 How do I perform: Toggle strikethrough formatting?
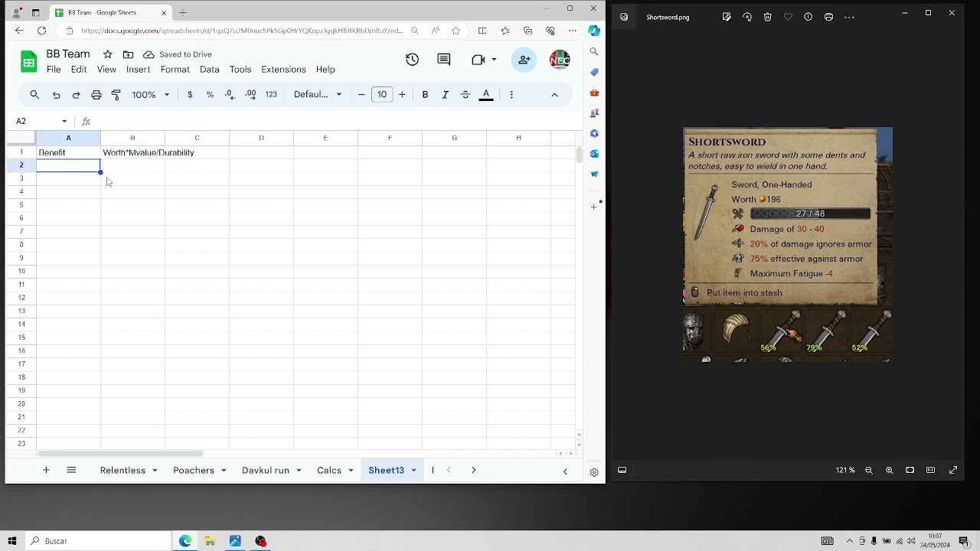tap(465, 95)
